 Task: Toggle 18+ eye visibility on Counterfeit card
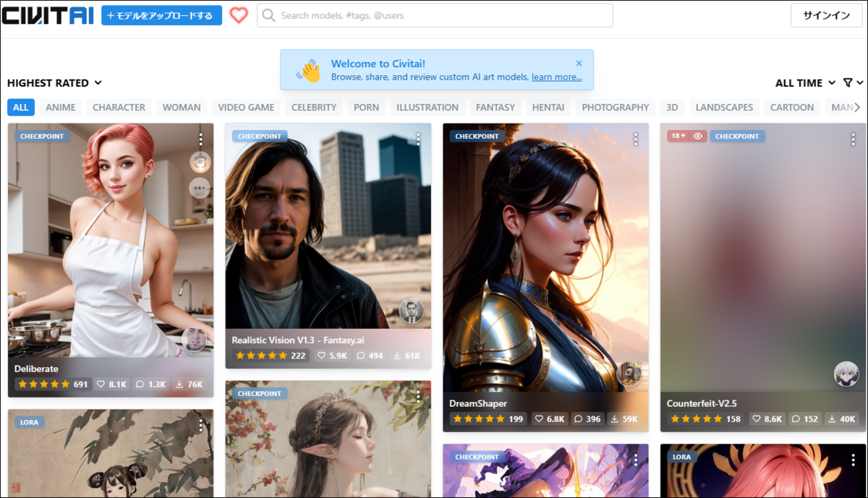click(698, 136)
